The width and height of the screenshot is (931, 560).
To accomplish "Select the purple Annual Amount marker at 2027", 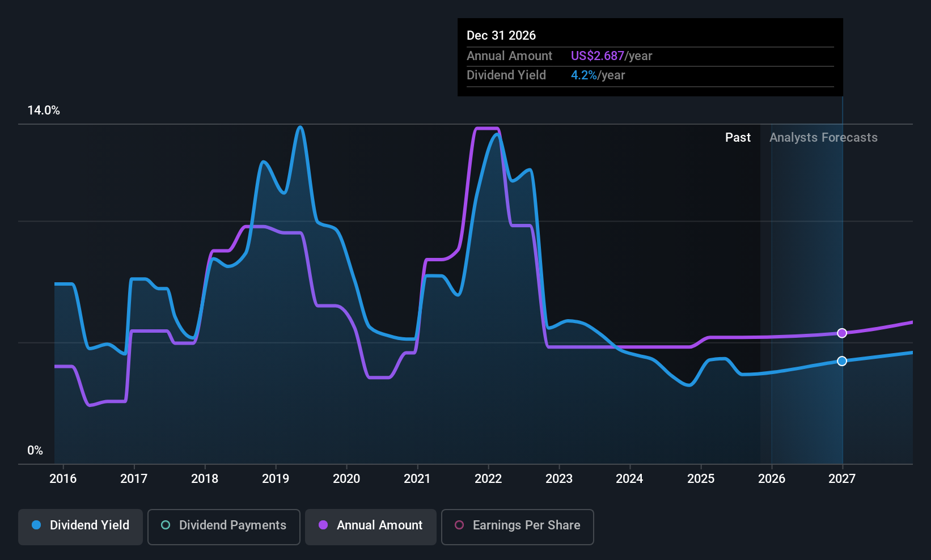I will point(842,333).
